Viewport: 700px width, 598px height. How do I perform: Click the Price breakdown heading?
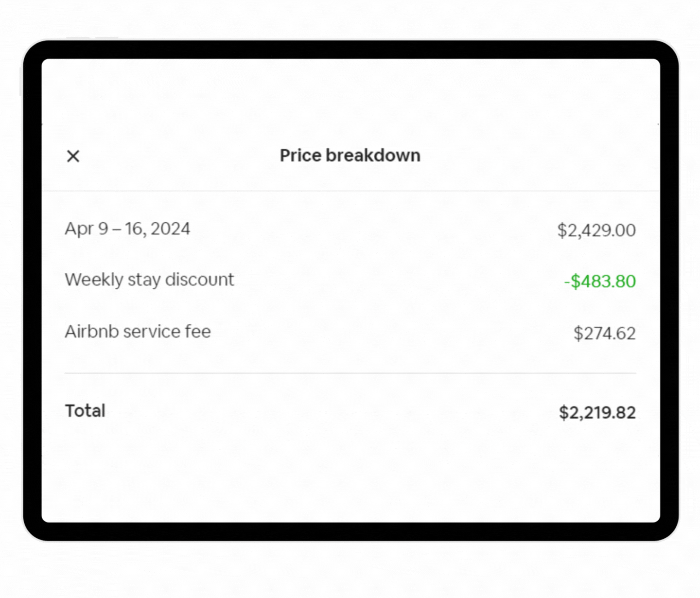coord(350,156)
